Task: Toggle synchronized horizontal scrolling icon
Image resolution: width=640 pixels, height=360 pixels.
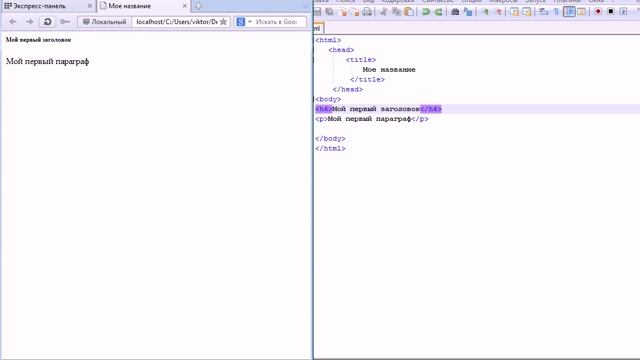Action: click(x=527, y=12)
